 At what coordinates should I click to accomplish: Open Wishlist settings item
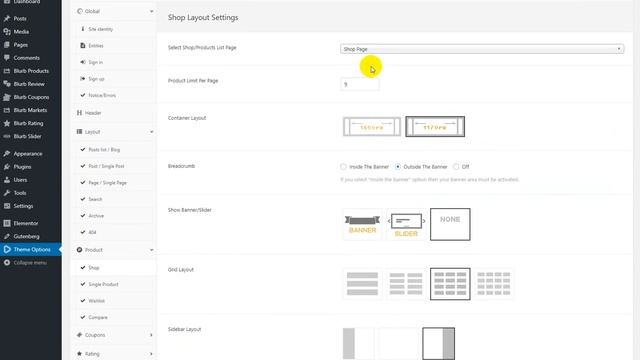pos(113,300)
